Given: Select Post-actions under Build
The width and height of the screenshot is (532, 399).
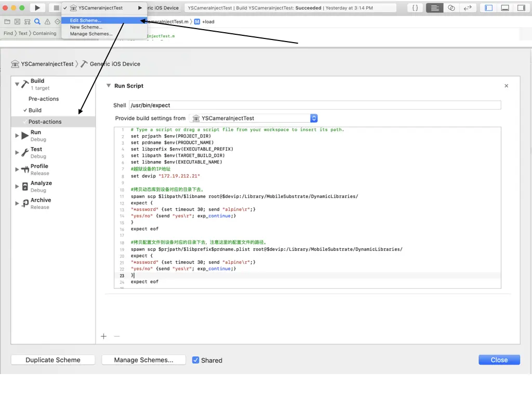Looking at the screenshot, I should [53, 122].
